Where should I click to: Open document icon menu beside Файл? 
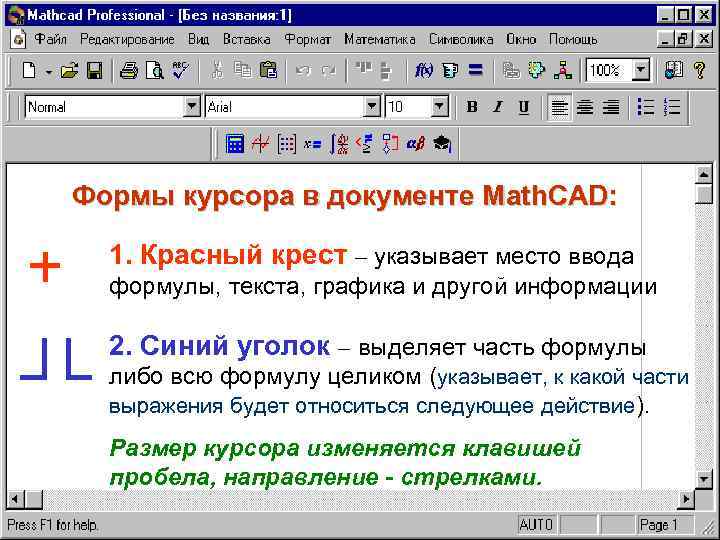click(19, 39)
